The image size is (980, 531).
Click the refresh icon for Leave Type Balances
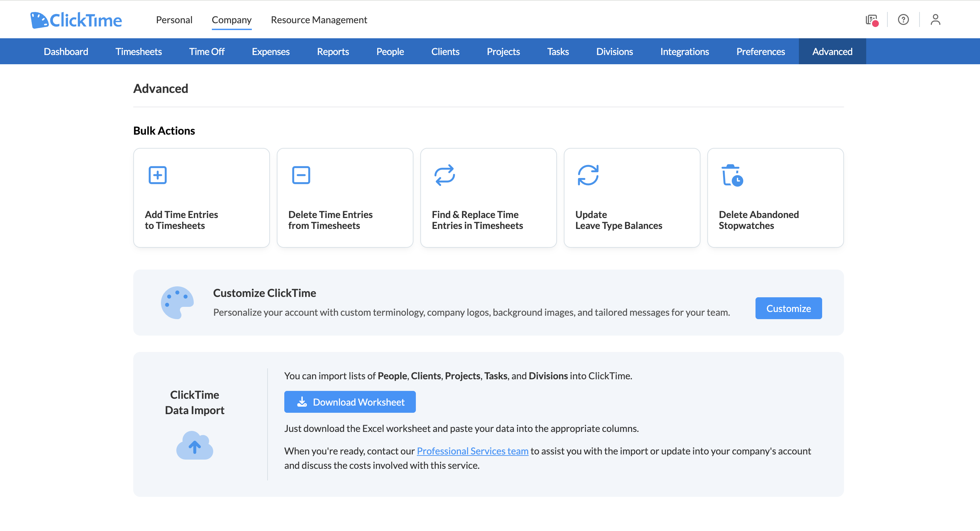click(x=588, y=175)
